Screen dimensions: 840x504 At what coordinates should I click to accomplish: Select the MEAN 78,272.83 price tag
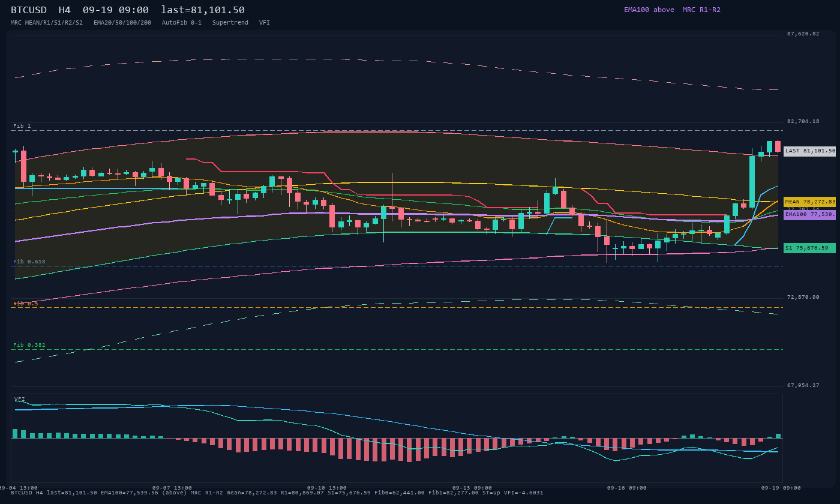809,202
